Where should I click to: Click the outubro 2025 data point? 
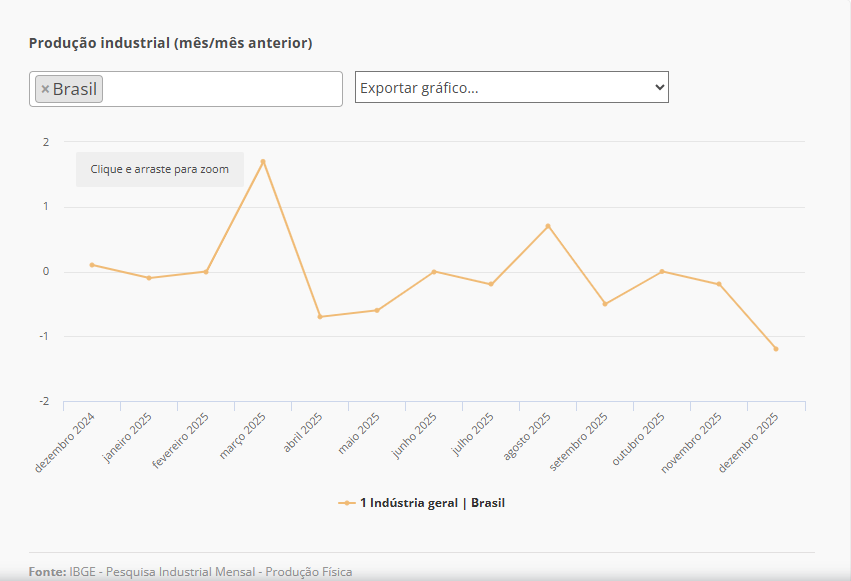click(662, 271)
